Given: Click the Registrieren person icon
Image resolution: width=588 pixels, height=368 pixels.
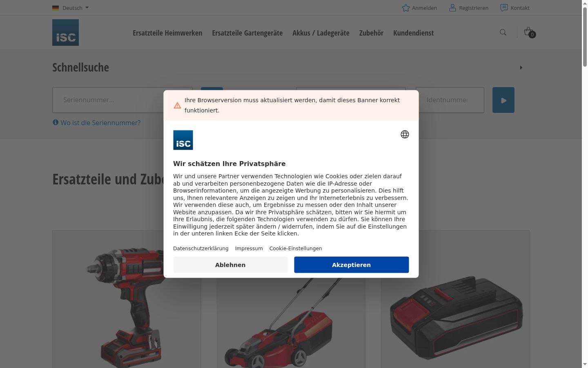Looking at the screenshot, I should 452,8.
